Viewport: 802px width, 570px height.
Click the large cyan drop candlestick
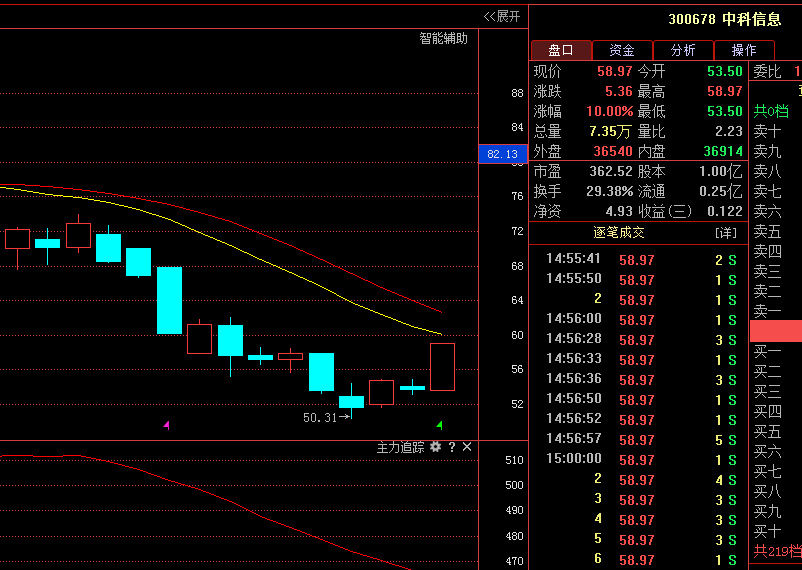tap(169, 300)
